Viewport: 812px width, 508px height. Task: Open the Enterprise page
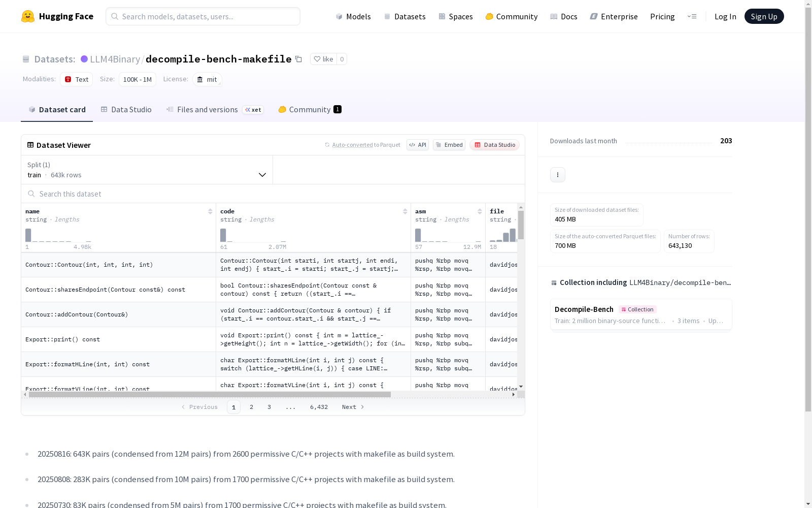tap(614, 16)
